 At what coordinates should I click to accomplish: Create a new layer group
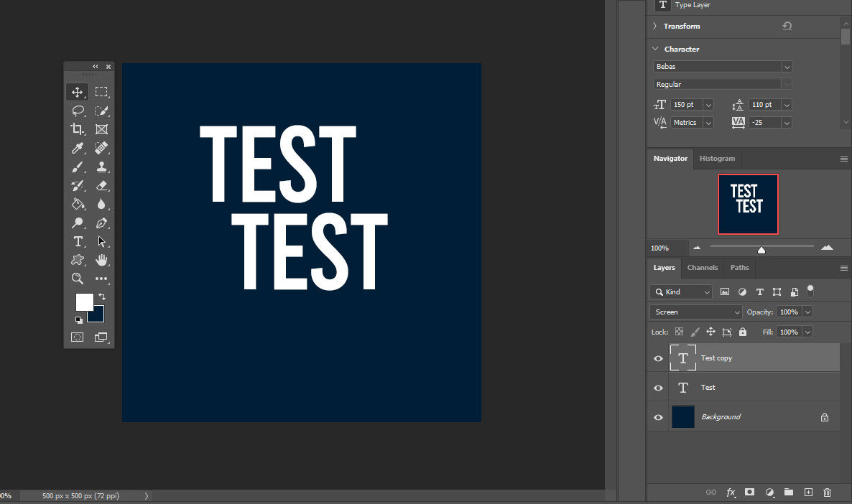(x=789, y=492)
